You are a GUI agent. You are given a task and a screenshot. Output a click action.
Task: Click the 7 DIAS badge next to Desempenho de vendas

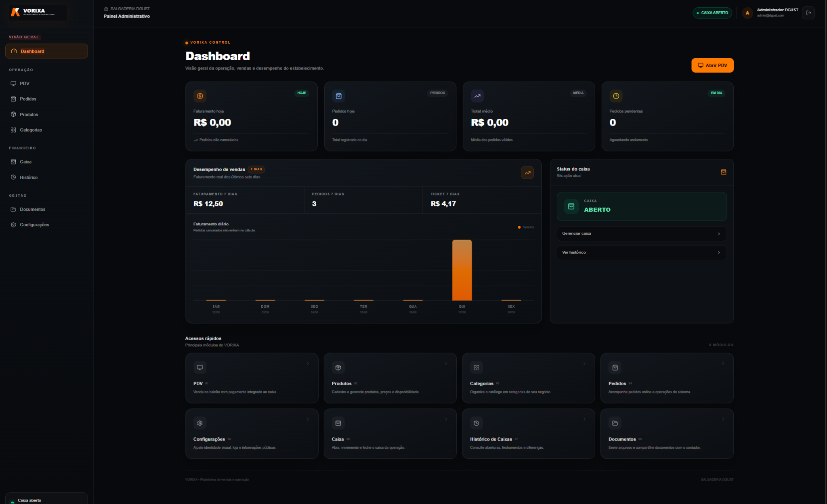click(x=256, y=170)
